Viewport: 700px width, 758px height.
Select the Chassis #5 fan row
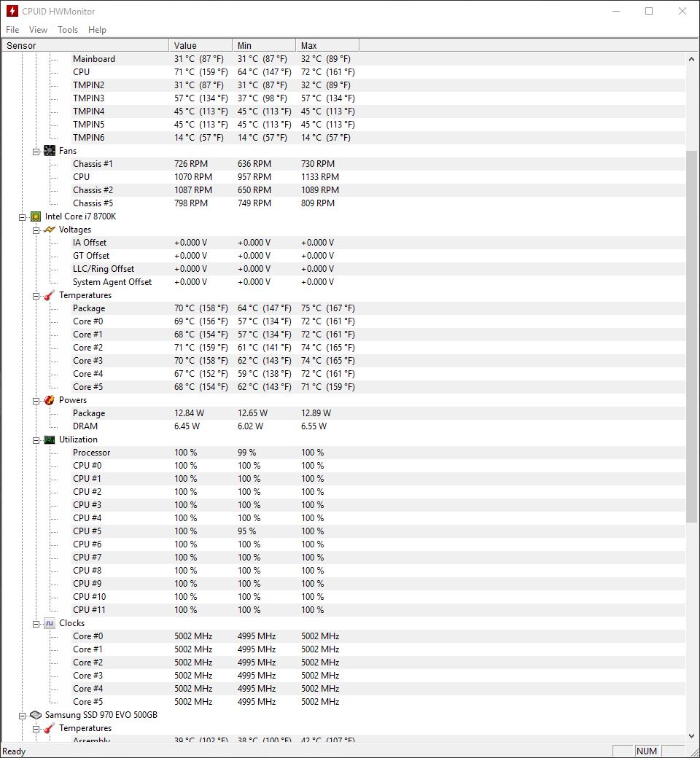[x=378, y=203]
